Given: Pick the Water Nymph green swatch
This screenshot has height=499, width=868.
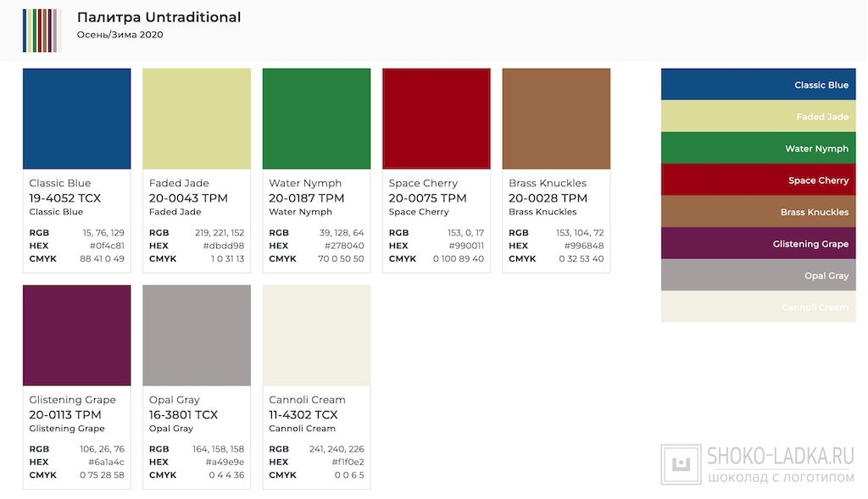Looking at the screenshot, I should pos(316,119).
